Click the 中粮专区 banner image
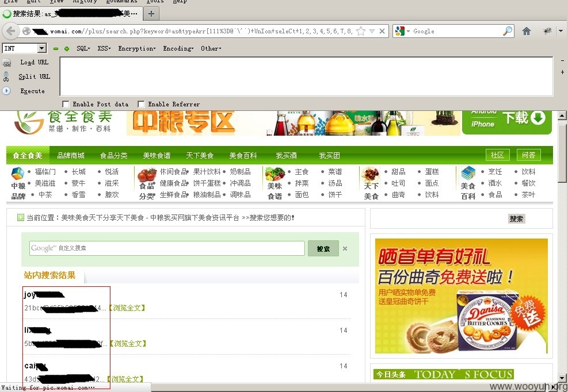 pos(293,123)
